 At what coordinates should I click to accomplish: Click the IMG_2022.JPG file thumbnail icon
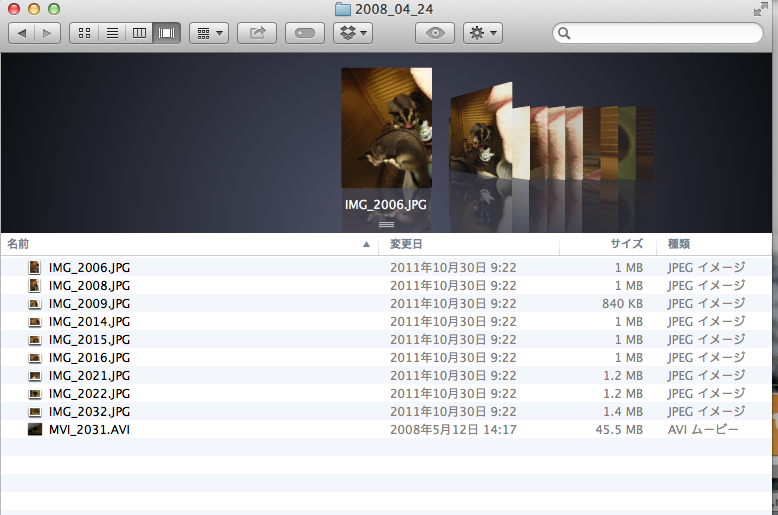tap(35, 394)
